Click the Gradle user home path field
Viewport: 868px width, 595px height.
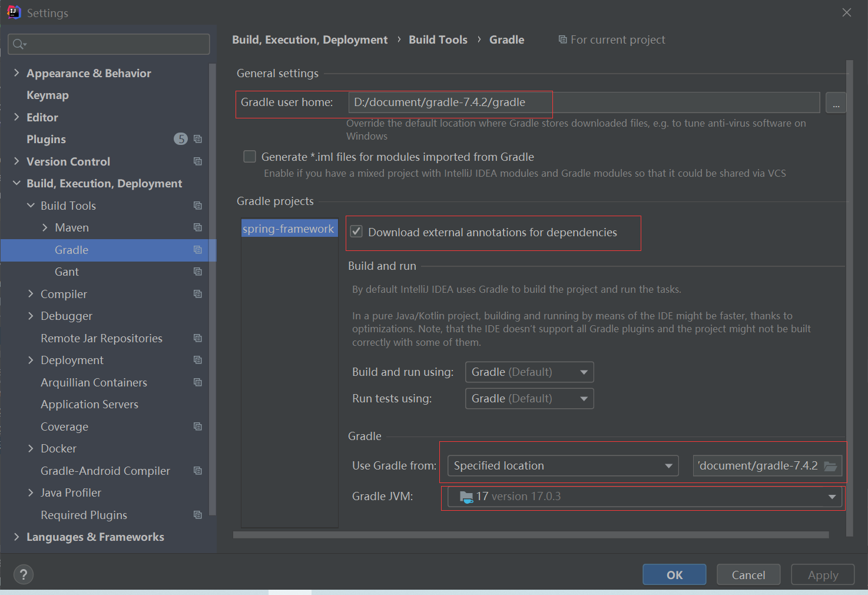[x=583, y=103]
